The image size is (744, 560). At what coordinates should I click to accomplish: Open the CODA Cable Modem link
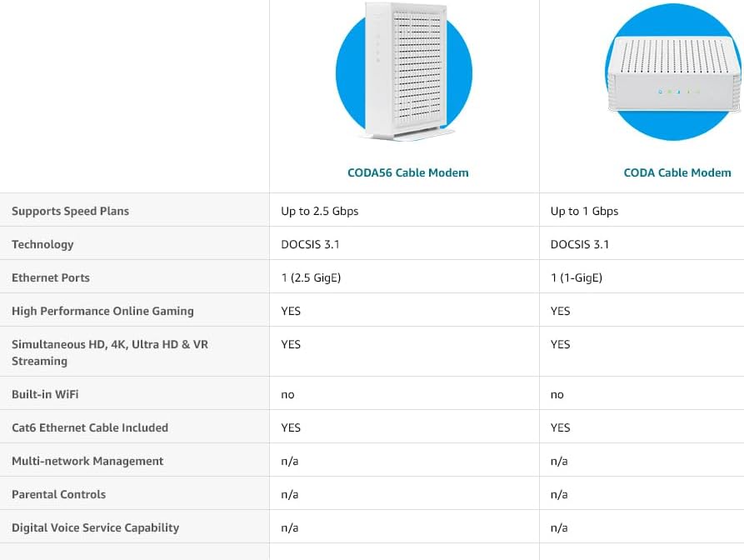point(677,172)
